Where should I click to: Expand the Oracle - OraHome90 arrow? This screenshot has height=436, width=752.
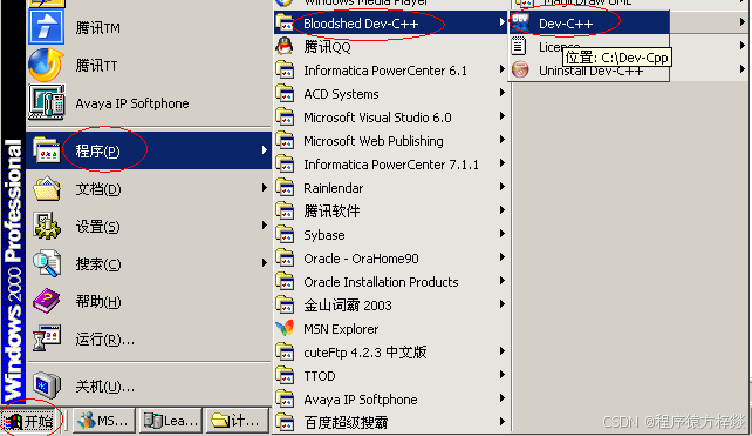click(502, 257)
